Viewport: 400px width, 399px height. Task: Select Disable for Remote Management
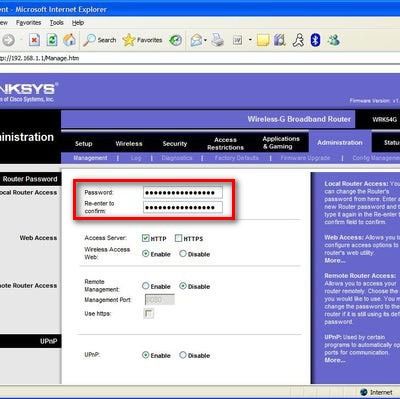(183, 286)
